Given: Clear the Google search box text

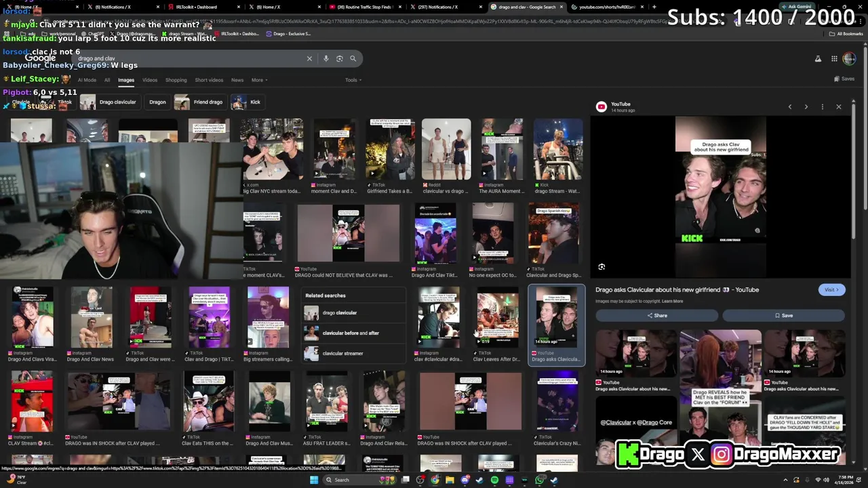Looking at the screenshot, I should tap(309, 58).
